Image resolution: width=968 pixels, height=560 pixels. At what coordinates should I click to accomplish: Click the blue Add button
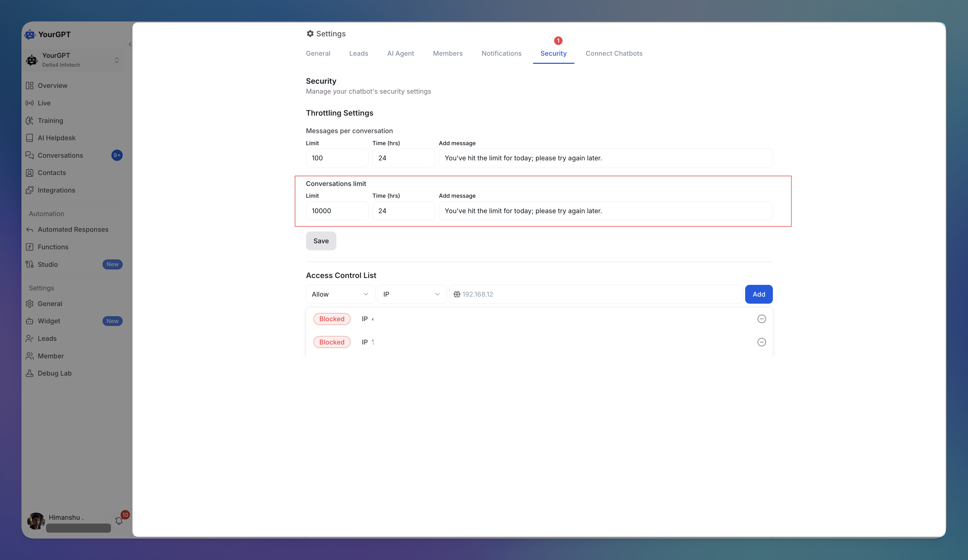758,294
